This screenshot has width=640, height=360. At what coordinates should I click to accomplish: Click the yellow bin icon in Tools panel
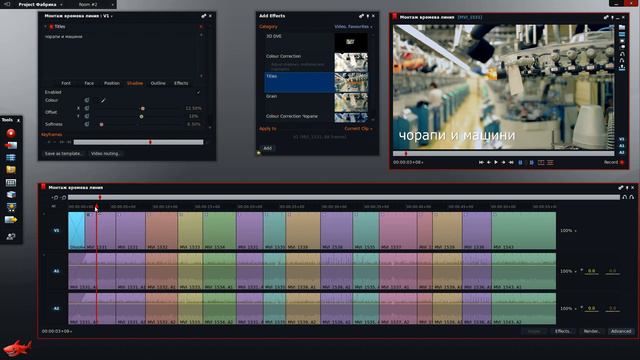pos(11,169)
